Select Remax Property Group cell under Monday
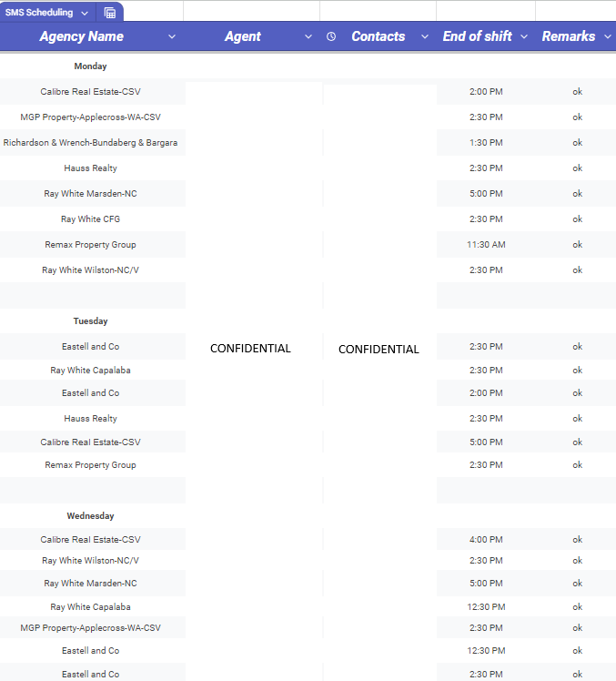The image size is (616, 681). 90,245
